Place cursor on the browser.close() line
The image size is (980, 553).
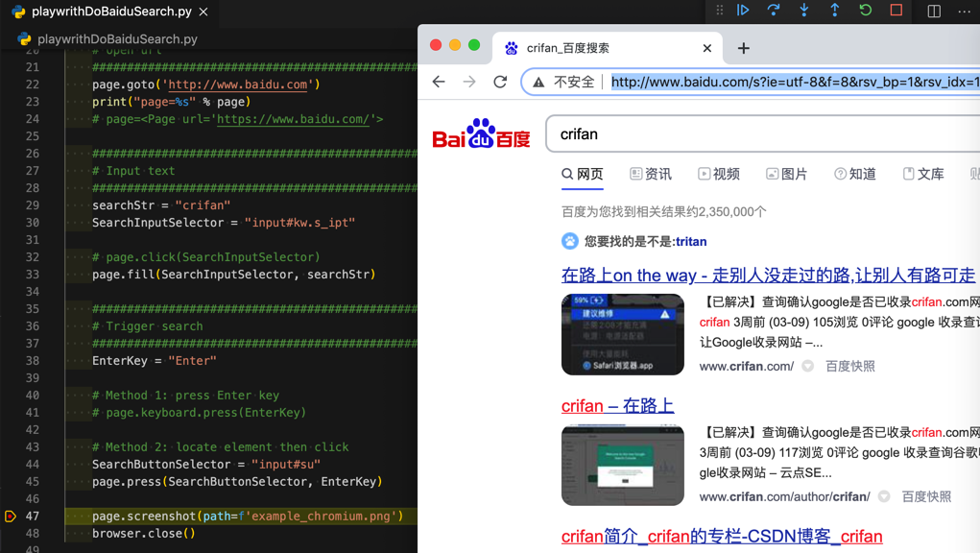point(144,534)
